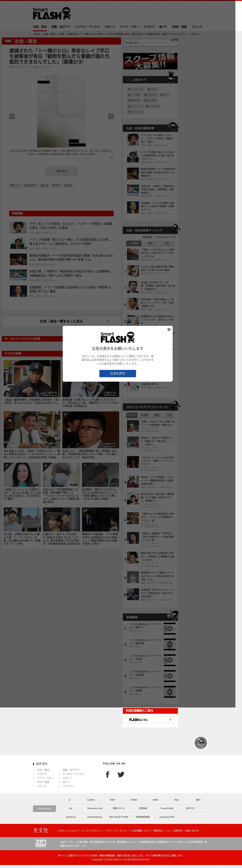Open SmartFLASH footer site link
The width and height of the screenshot is (242, 868).
pos(167,808)
